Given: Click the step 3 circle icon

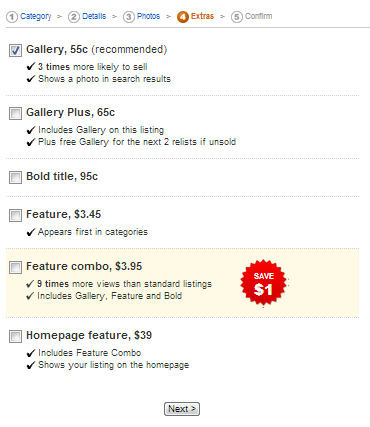Looking at the screenshot, I should click(x=129, y=17).
